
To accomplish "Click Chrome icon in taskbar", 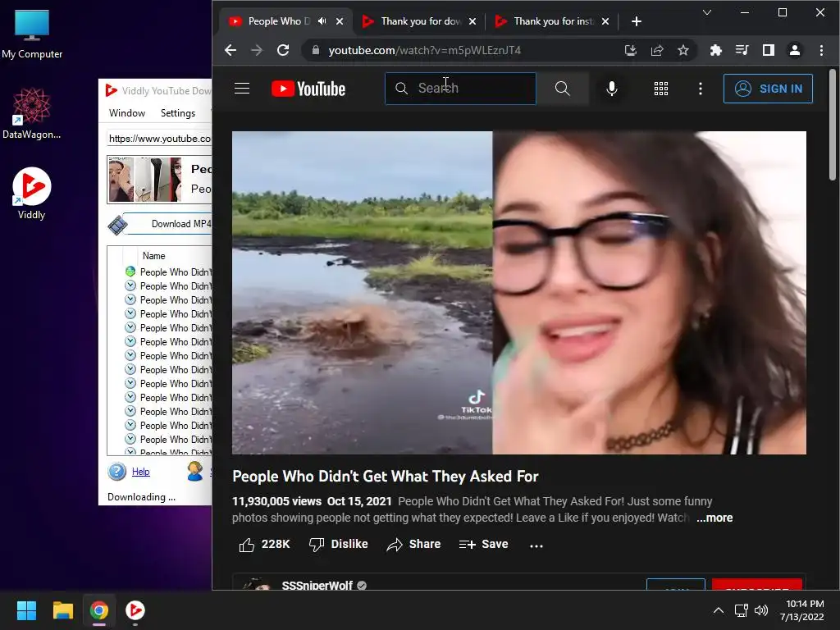I will [99, 610].
